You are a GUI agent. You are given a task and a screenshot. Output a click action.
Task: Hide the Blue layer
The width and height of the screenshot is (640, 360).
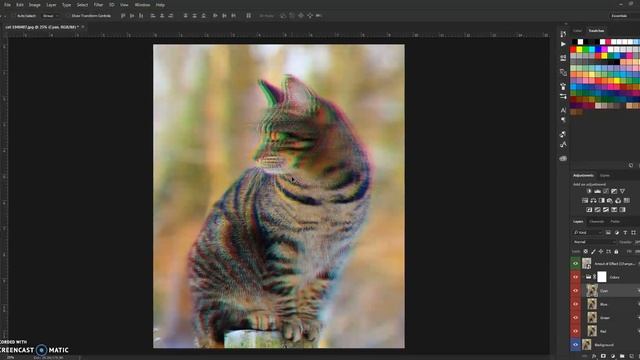[x=576, y=304]
